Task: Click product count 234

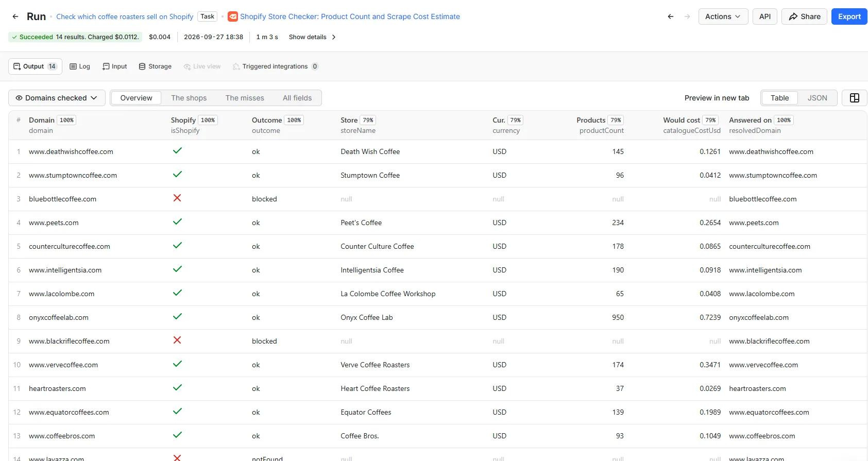Action: tap(618, 223)
